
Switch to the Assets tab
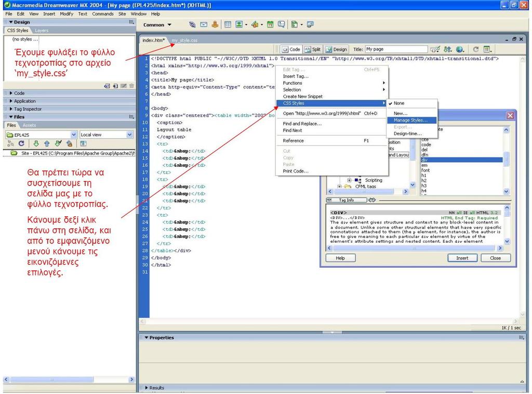tap(29, 125)
